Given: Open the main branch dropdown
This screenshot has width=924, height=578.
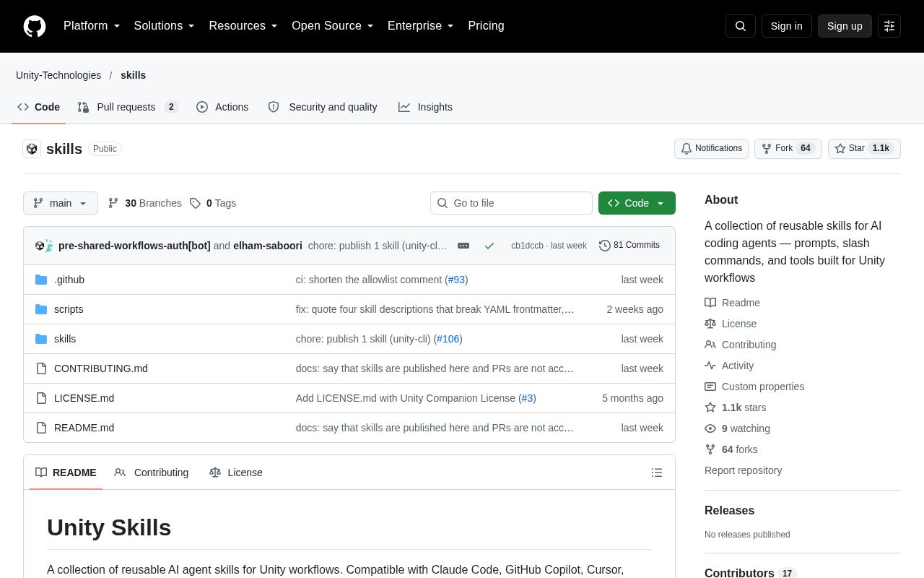Looking at the screenshot, I should (61, 203).
